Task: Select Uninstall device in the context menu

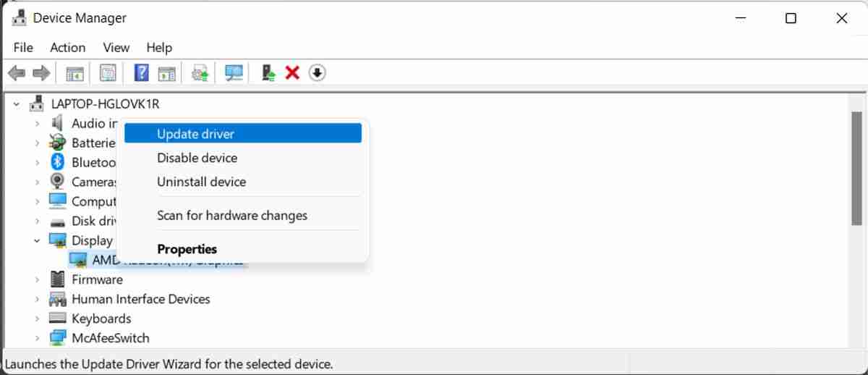Action: 201,182
